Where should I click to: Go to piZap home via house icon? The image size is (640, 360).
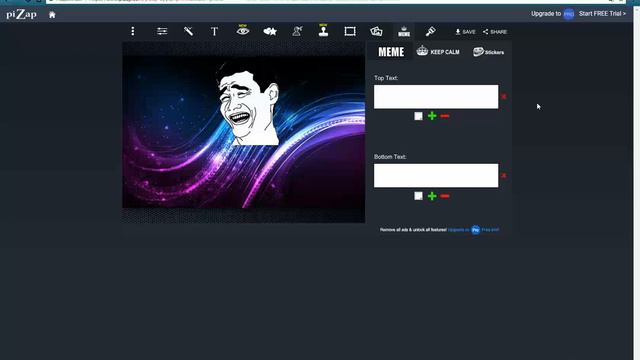[x=52, y=15]
